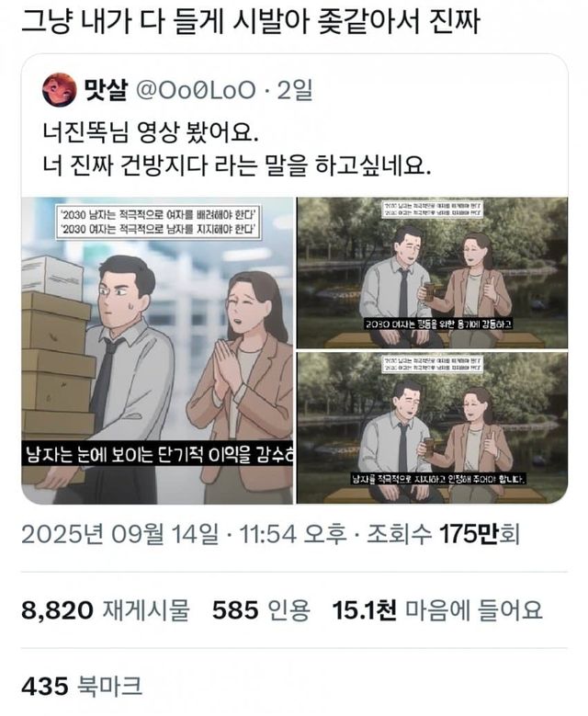Open the 2025년 09월 14일 date link
Image resolution: width=588 pixels, height=716 pixels.
pos(119,534)
